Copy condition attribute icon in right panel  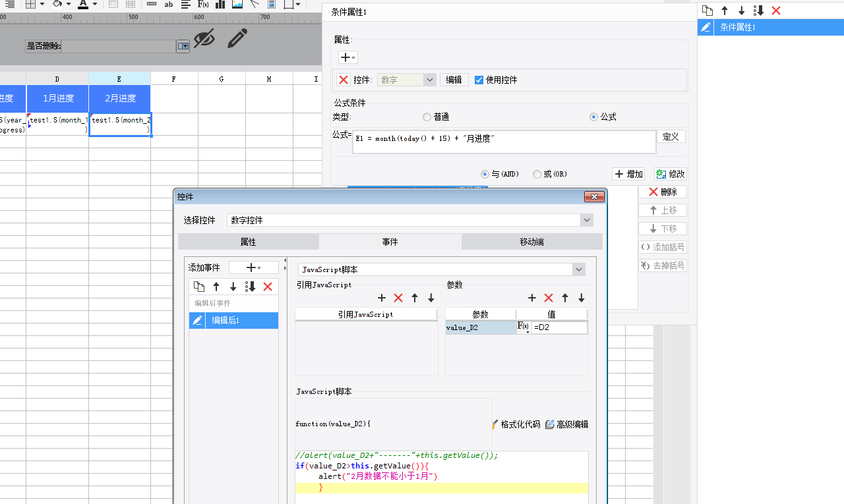(x=708, y=11)
